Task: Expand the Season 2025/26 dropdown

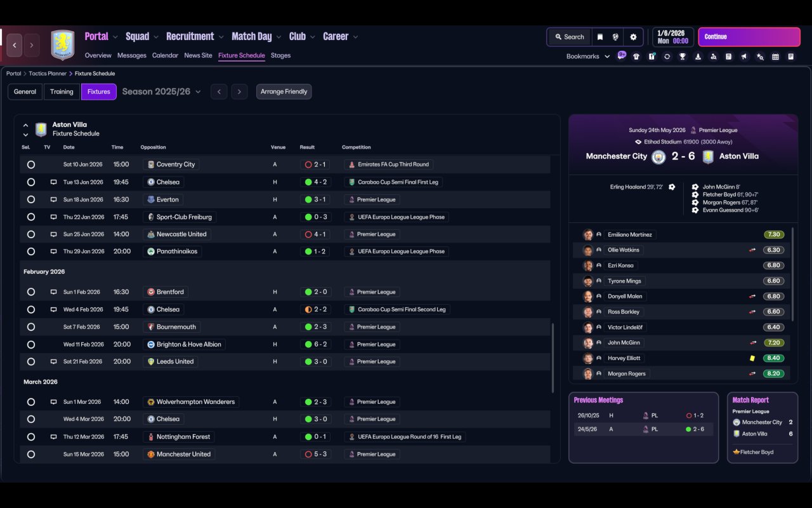Action: [161, 91]
